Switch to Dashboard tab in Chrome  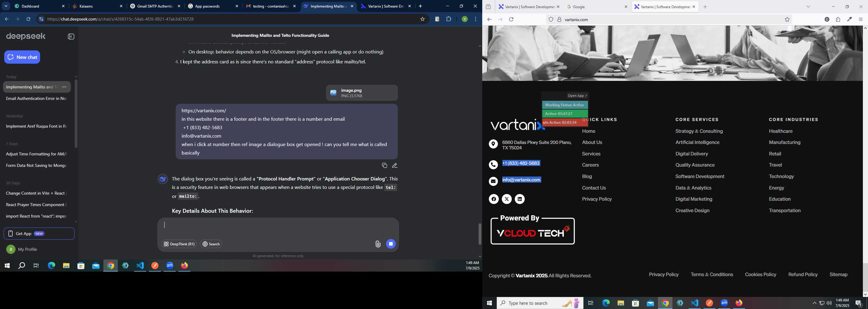coord(40,6)
